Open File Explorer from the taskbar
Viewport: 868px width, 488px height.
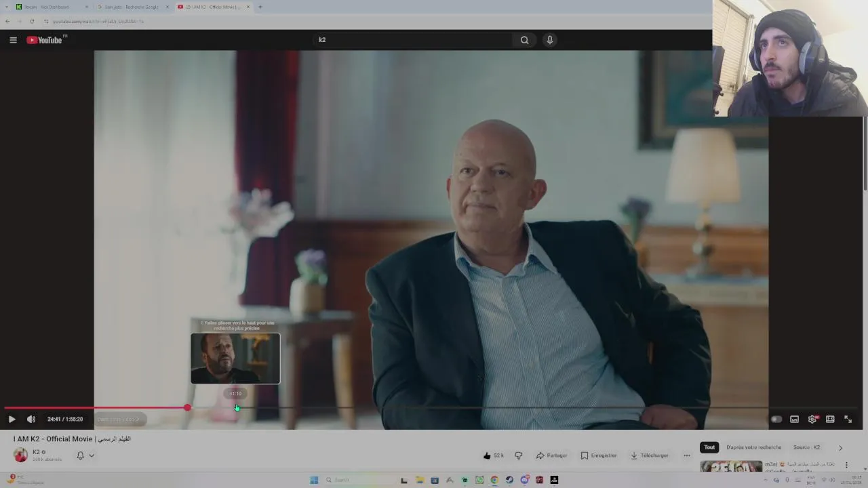[420, 480]
